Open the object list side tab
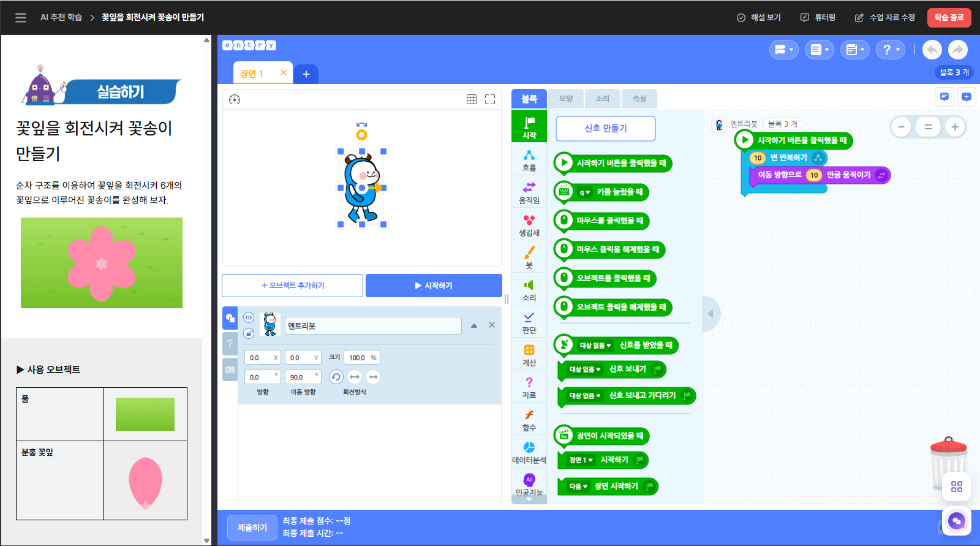This screenshot has width=980, height=546. [x=230, y=318]
